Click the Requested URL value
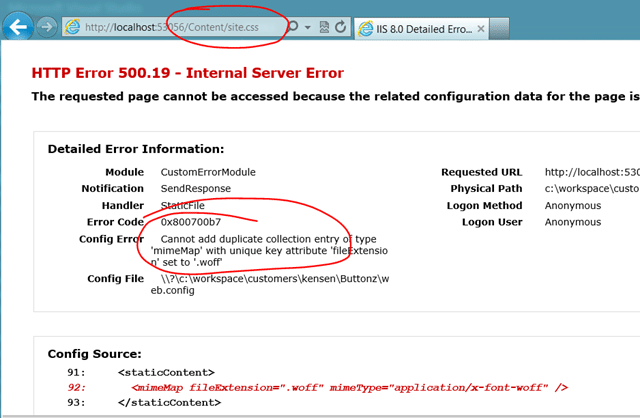640x418 pixels. click(592, 172)
